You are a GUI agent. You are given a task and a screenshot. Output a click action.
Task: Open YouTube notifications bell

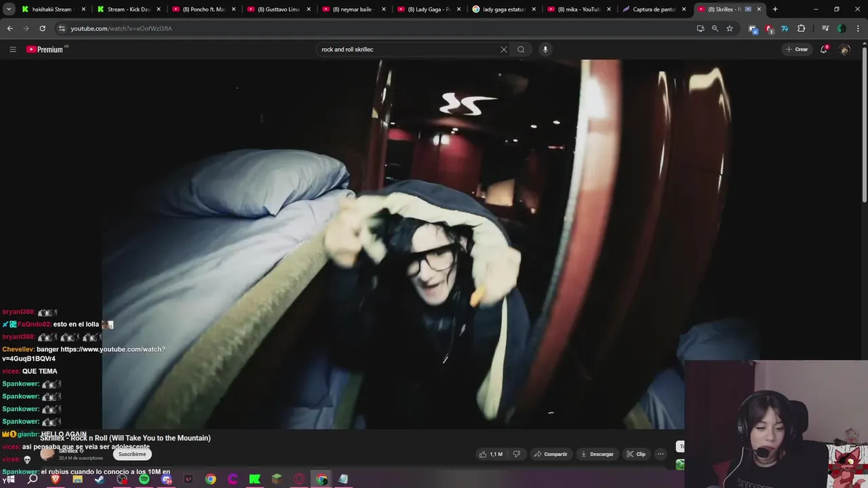[x=824, y=49]
